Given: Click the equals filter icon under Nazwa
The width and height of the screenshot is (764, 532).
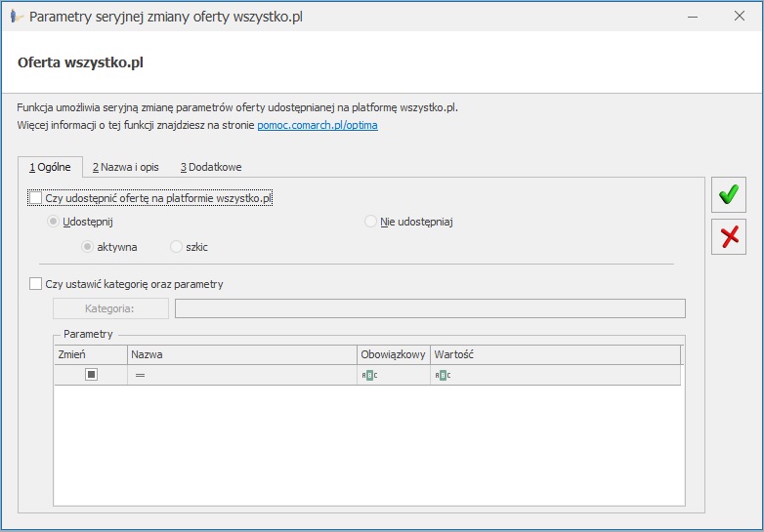Looking at the screenshot, I should coord(141,375).
